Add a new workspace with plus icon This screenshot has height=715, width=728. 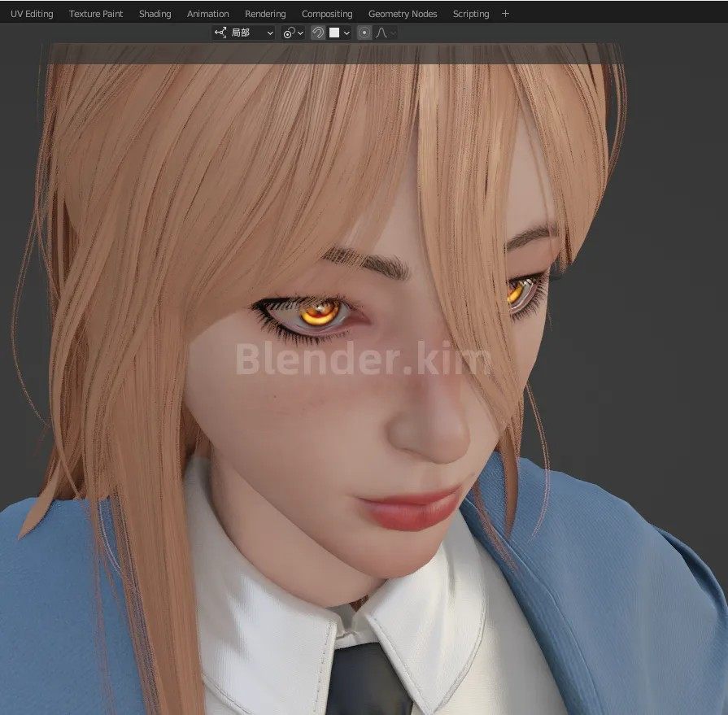coord(506,14)
